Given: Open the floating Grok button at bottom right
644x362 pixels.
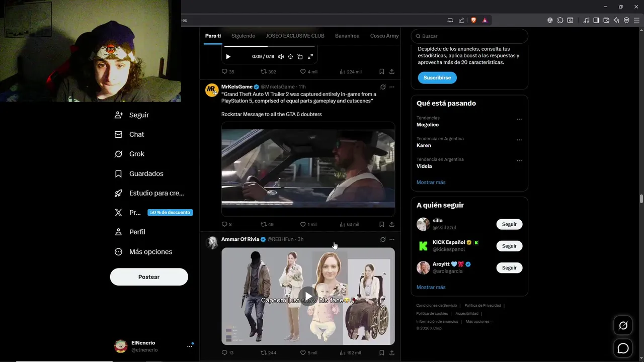Looking at the screenshot, I should point(623,326).
